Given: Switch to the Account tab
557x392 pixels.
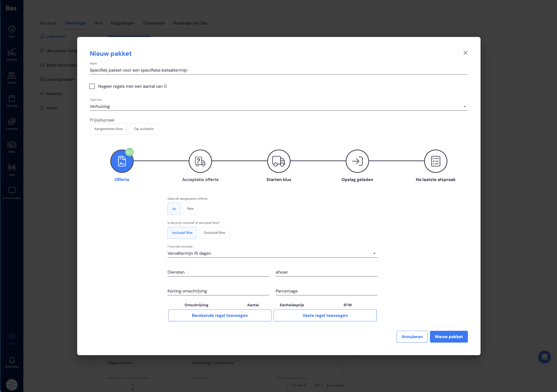Looking at the screenshot, I should pyautogui.click(x=48, y=23).
